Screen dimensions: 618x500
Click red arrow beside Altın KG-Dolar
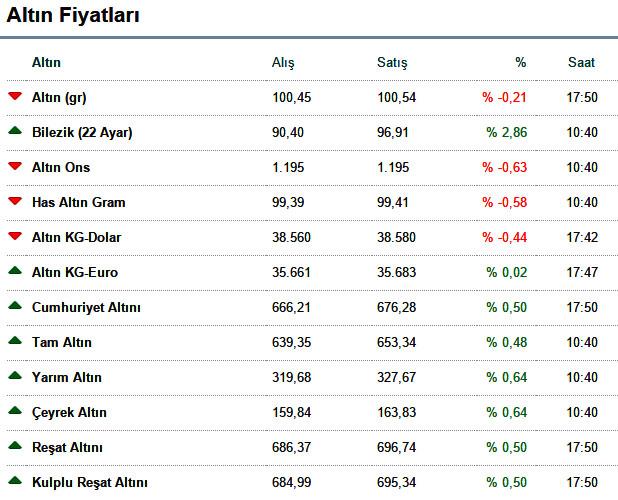[15, 236]
